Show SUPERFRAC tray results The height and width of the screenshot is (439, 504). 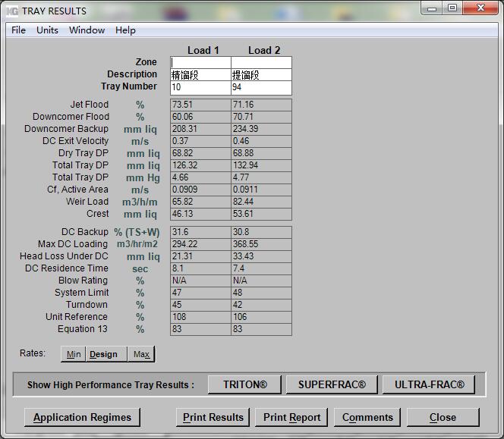pyautogui.click(x=332, y=384)
